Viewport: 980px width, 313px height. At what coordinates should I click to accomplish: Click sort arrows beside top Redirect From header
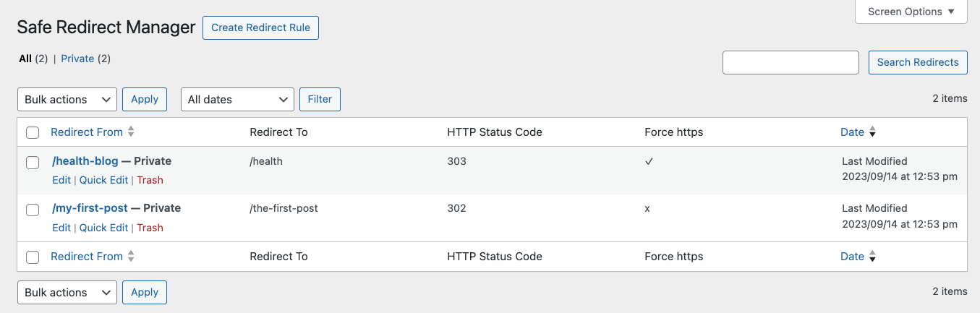click(x=131, y=132)
